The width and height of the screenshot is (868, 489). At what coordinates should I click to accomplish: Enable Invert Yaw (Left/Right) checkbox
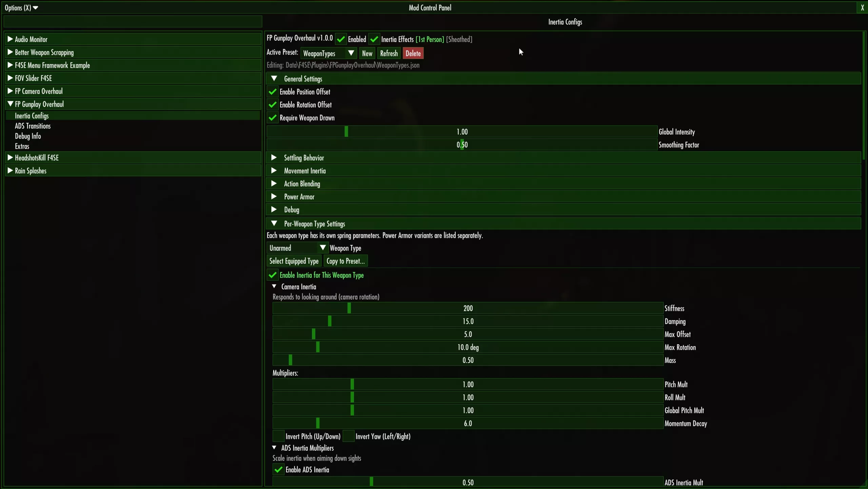click(x=348, y=436)
